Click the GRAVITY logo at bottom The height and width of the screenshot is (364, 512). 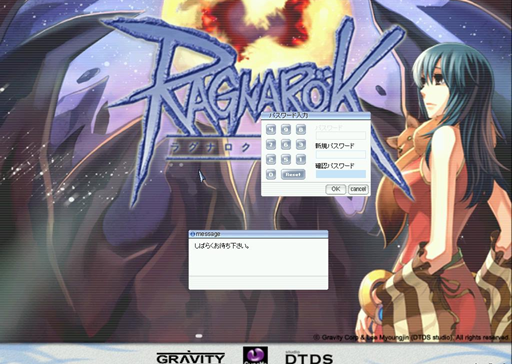click(191, 357)
